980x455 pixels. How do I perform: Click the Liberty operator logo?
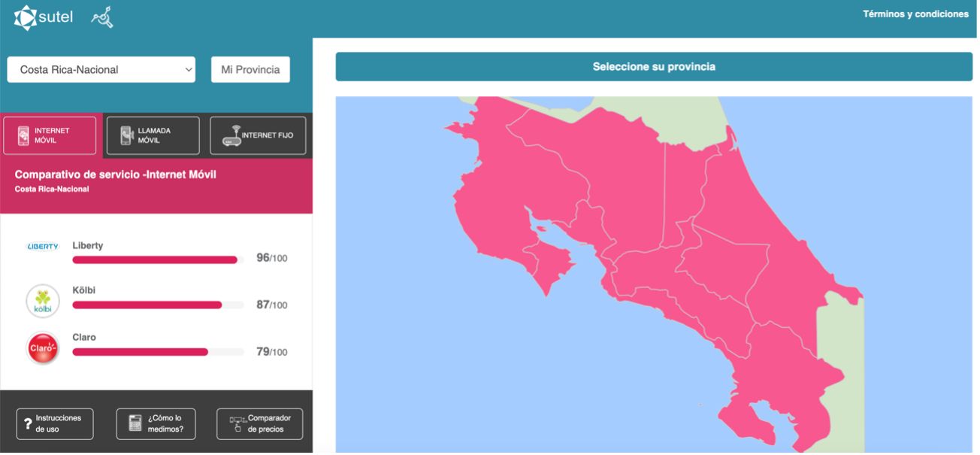43,247
